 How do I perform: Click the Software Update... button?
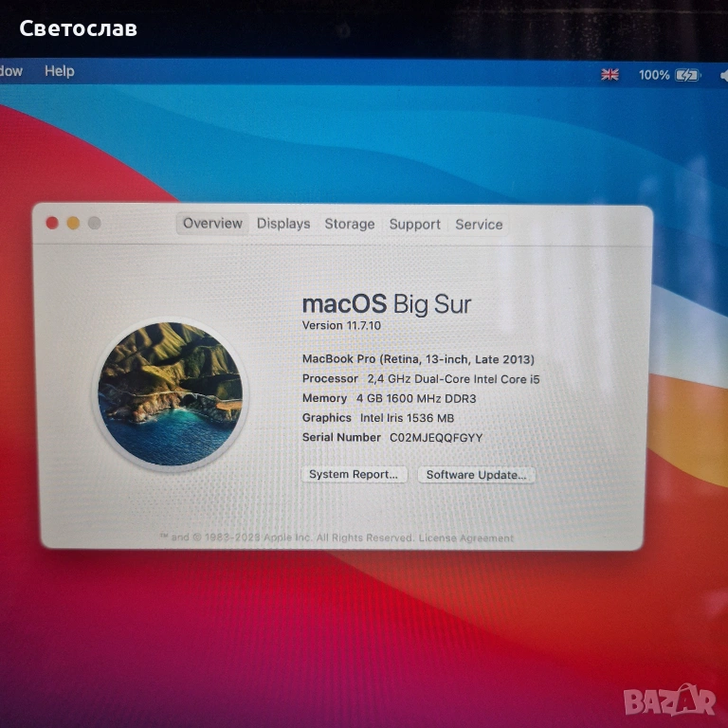coord(477,475)
